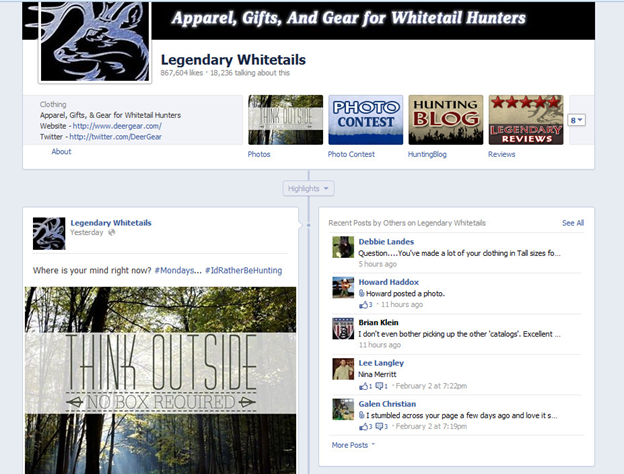Click Brian Klein's catalogs comment text

459,334
